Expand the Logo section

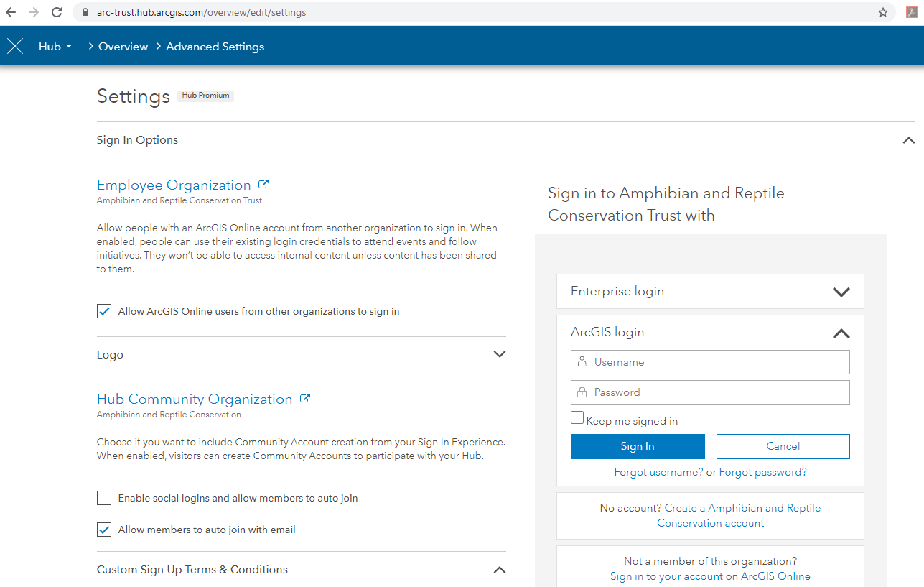pos(500,354)
